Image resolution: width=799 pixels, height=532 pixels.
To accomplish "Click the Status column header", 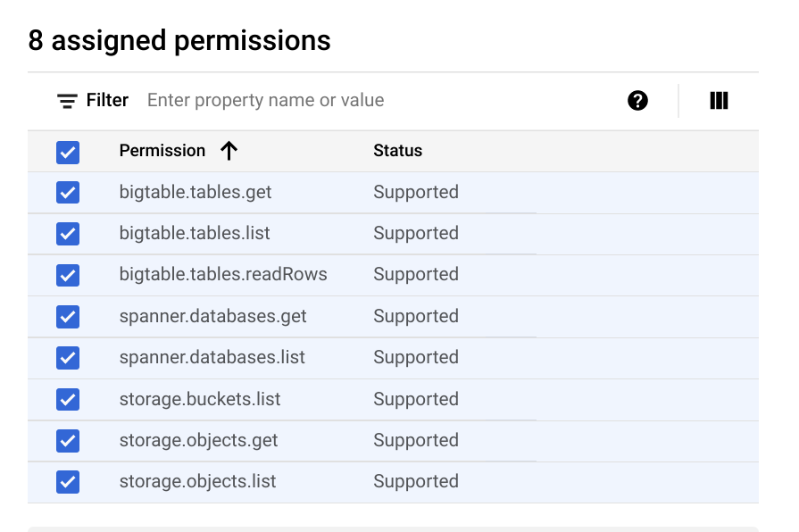I will pos(397,151).
